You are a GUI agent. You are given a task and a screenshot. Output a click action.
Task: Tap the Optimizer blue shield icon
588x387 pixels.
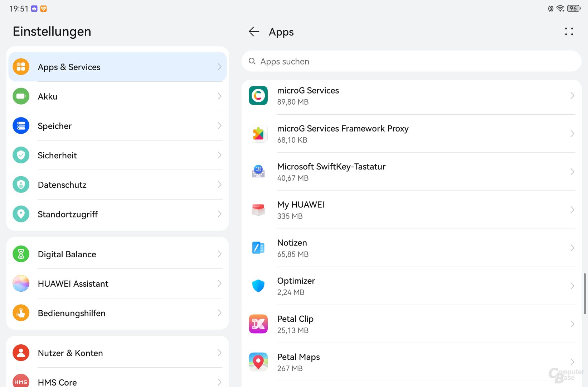point(258,286)
